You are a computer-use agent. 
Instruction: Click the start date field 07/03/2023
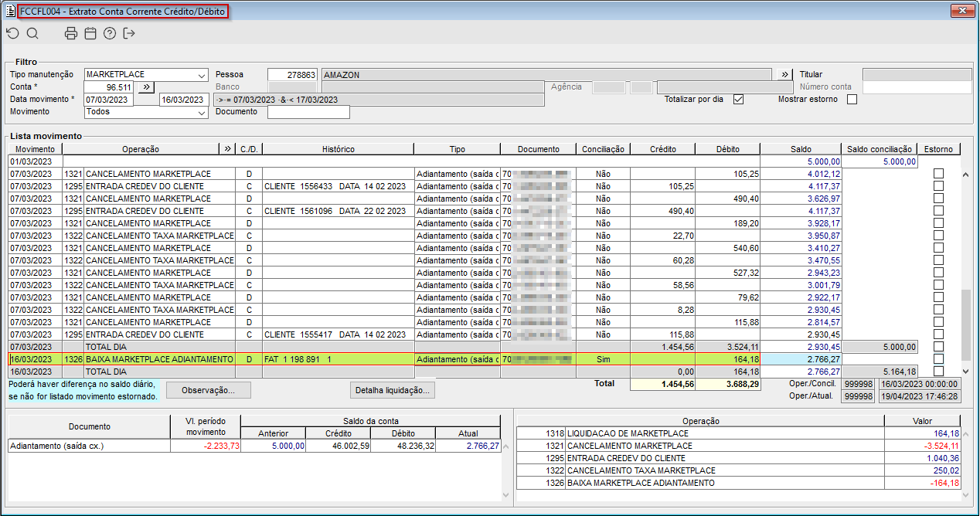point(109,100)
